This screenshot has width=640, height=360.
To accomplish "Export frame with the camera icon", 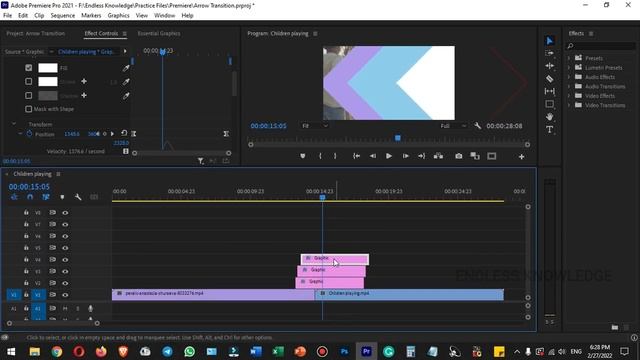I will click(459, 156).
